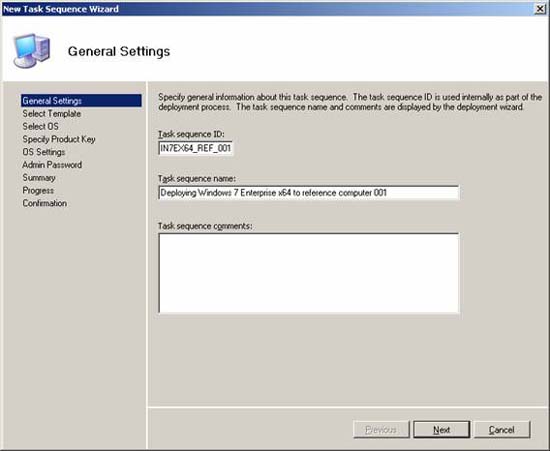Click inside Task sequence ID field
Screen dimensions: 550x451
click(x=195, y=148)
